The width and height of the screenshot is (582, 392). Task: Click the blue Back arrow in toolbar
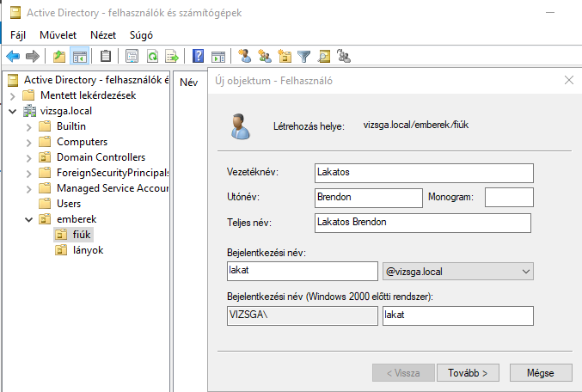(x=13, y=57)
